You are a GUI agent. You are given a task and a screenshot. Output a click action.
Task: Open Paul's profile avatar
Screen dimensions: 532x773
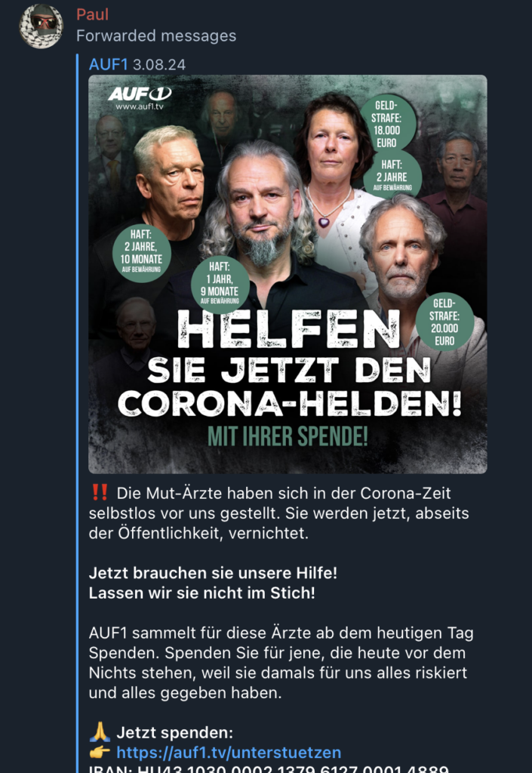[42, 26]
